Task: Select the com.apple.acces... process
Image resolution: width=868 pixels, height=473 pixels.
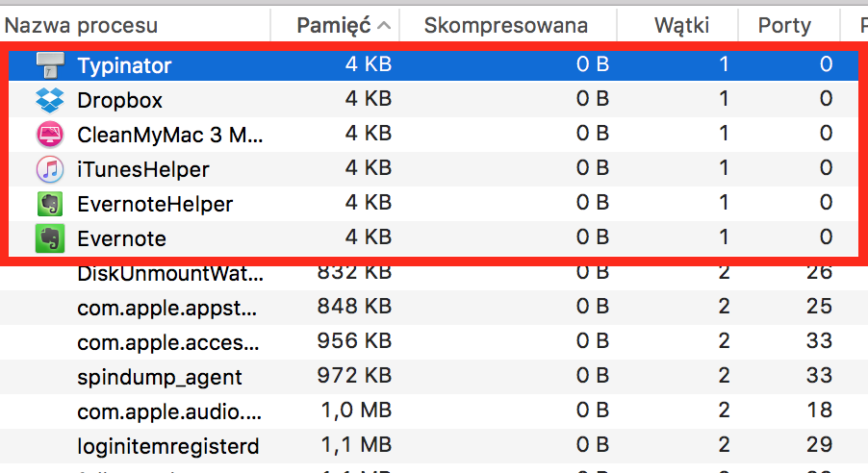Action: click(x=434, y=342)
